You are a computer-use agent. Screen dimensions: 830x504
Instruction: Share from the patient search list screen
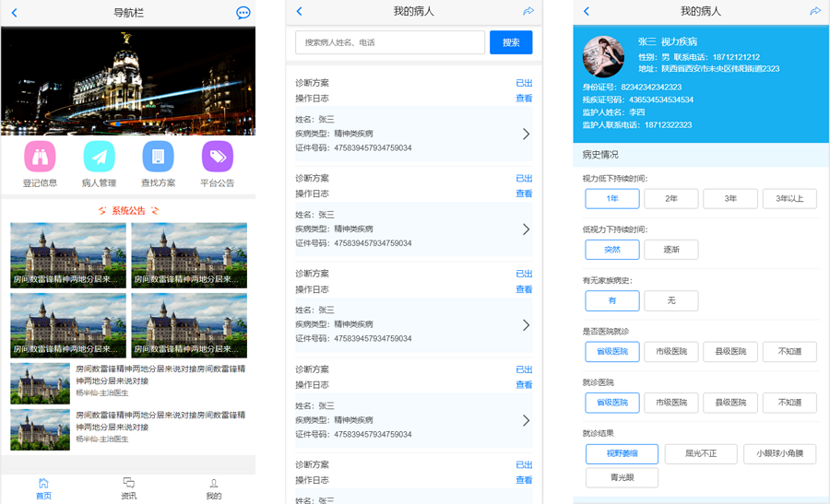point(528,11)
